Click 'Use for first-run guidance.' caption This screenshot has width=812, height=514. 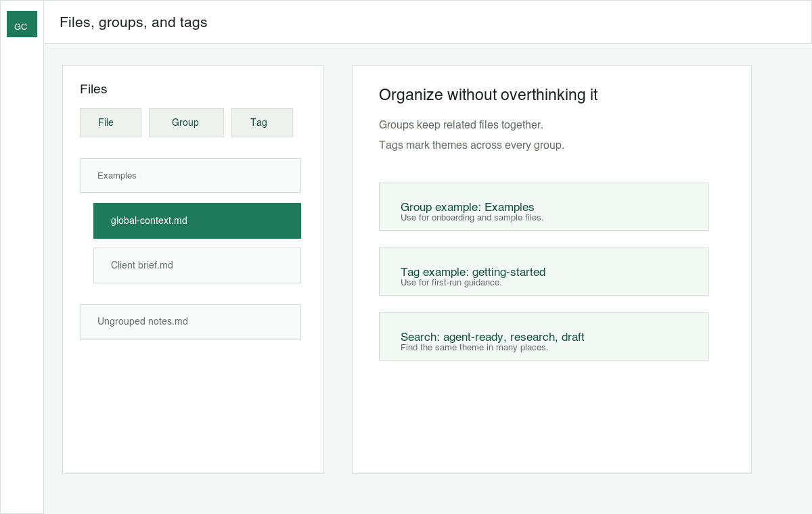click(x=451, y=283)
